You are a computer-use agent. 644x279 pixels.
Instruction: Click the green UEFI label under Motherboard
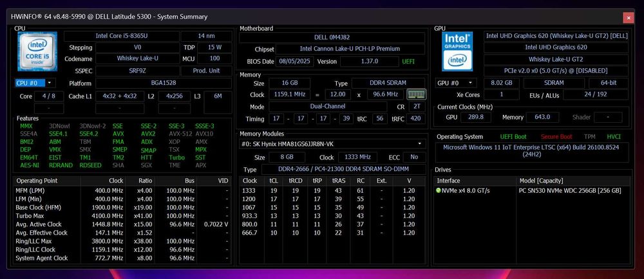coord(408,62)
